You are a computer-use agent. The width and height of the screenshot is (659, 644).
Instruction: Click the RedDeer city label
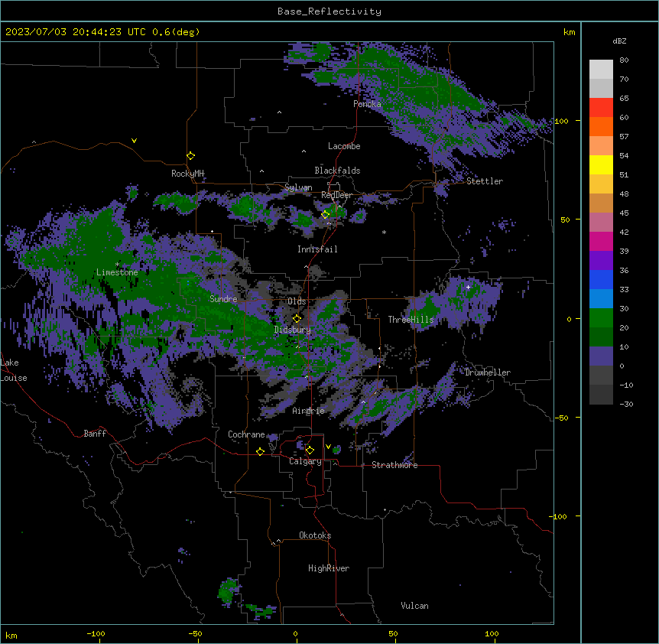[337, 195]
